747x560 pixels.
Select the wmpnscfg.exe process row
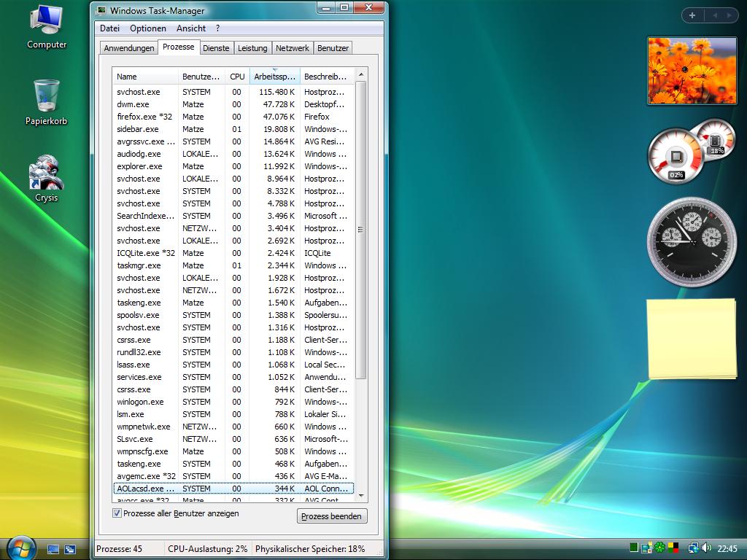[x=233, y=451]
